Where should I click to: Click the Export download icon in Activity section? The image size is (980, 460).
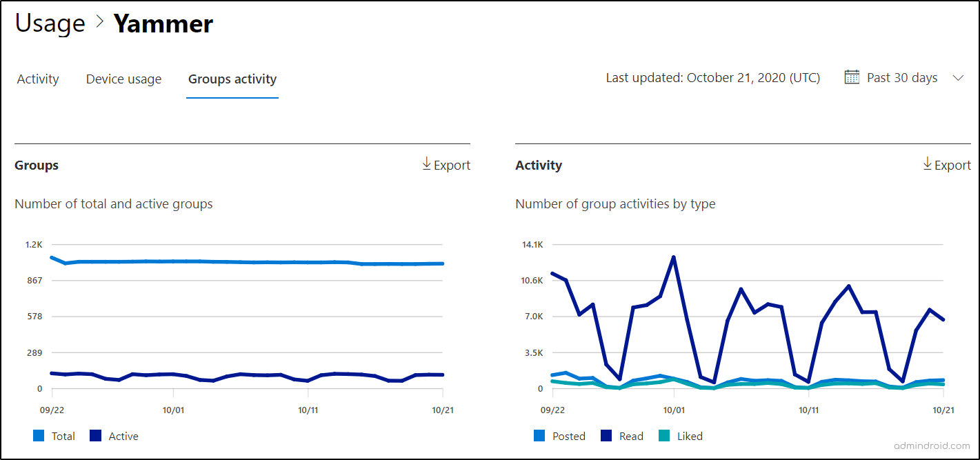pyautogui.click(x=928, y=165)
